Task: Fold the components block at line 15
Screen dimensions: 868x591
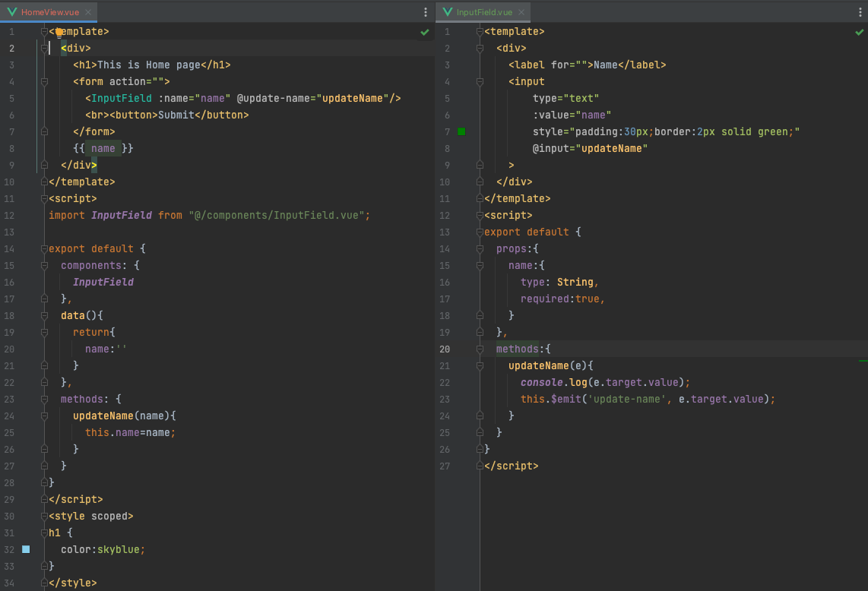Action: coord(44,266)
